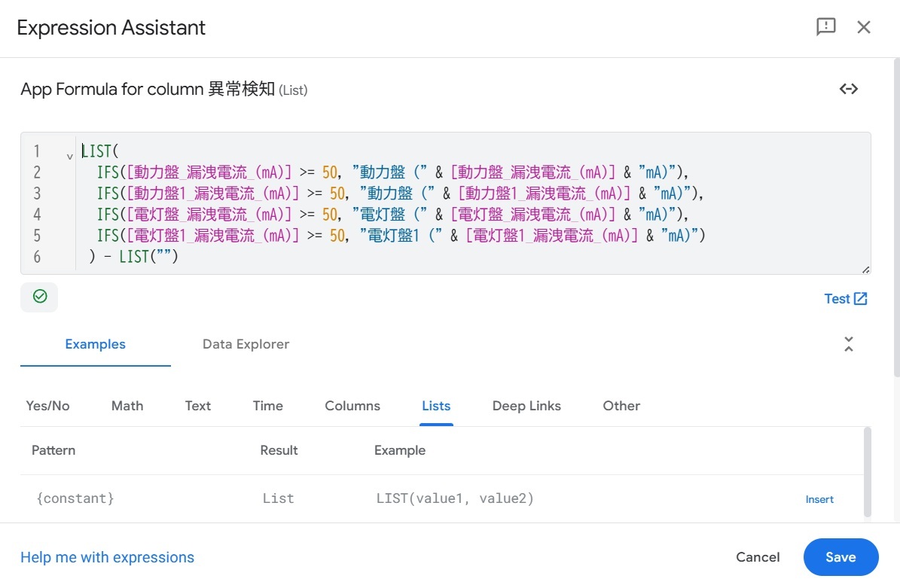Image resolution: width=900 pixels, height=588 pixels.
Task: Collapse the code fold arrow at line 1
Action: (69, 156)
